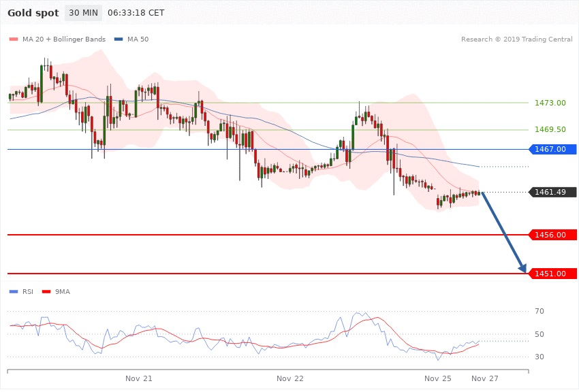This screenshot has width=579, height=392.
Task: Toggle the MA 20 + Bollinger Bands label
Action: pos(65,39)
